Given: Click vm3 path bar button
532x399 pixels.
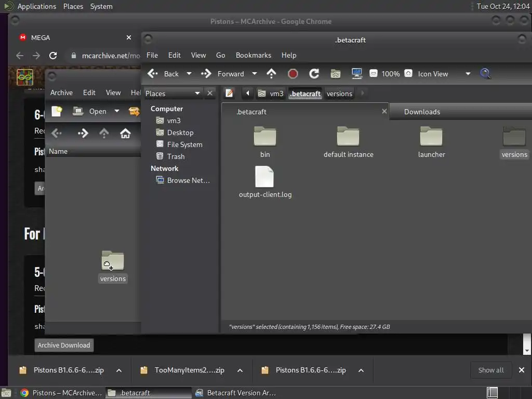Looking at the screenshot, I should (x=271, y=94).
